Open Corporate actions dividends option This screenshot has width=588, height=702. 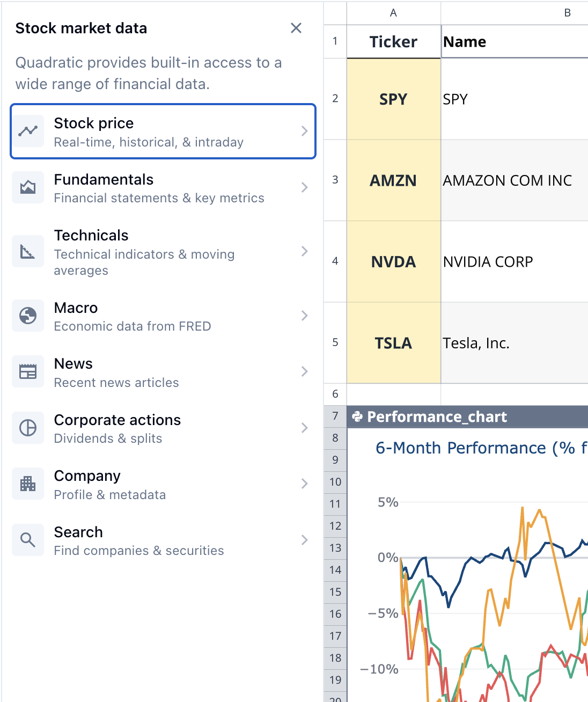click(163, 428)
